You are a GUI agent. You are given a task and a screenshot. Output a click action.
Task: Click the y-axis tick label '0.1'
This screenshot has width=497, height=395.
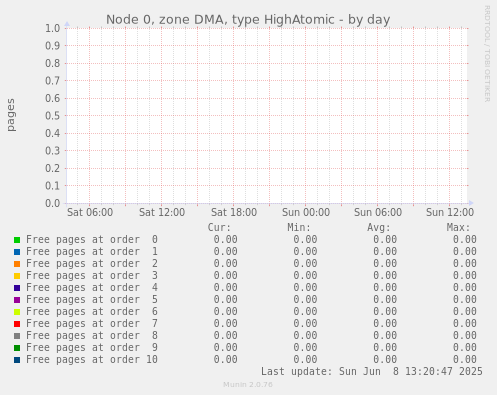pos(53,186)
